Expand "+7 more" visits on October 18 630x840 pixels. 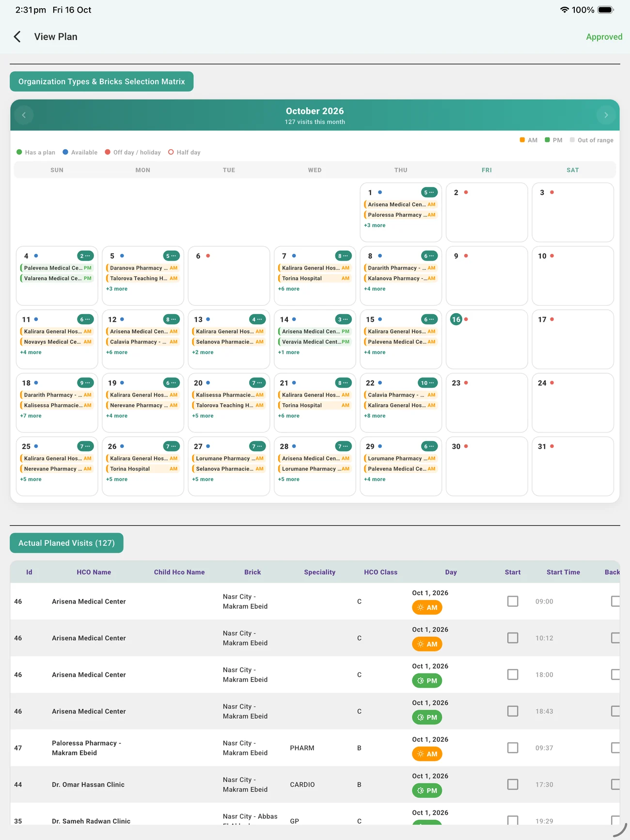pos(31,416)
